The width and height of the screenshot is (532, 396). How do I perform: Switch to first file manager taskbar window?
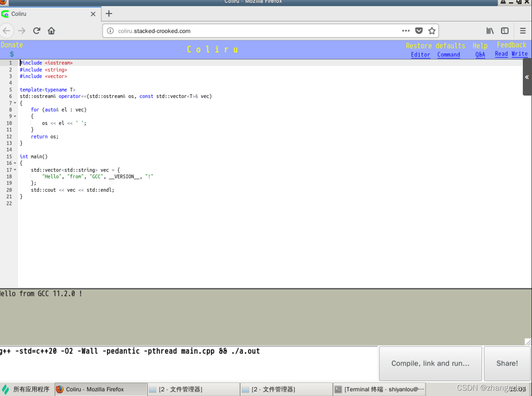click(x=194, y=389)
